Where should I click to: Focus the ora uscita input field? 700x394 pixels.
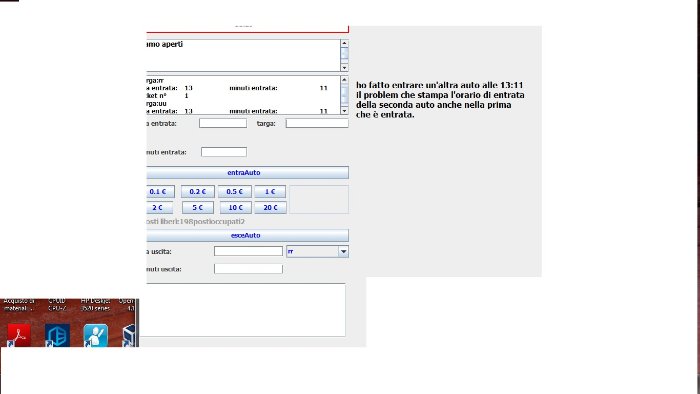point(248,251)
